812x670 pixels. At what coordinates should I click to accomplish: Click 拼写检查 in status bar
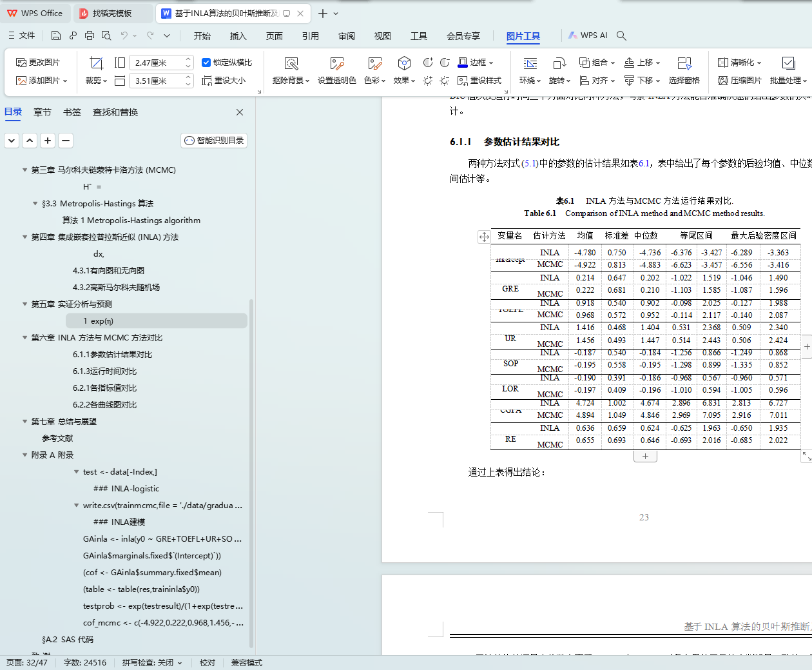tap(152, 663)
